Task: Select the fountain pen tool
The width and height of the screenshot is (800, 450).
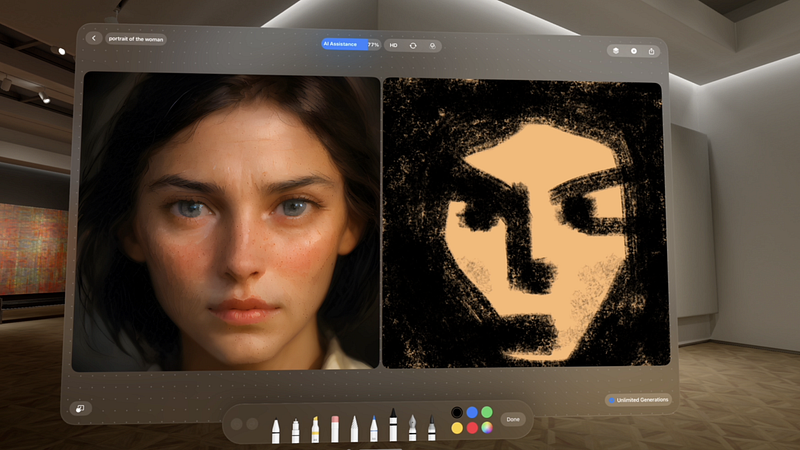Action: point(412,428)
